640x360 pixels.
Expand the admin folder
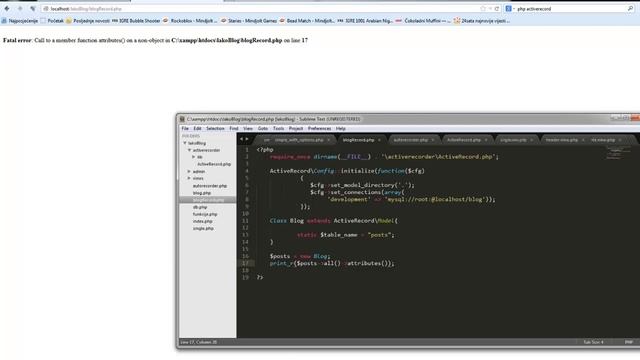(189, 171)
